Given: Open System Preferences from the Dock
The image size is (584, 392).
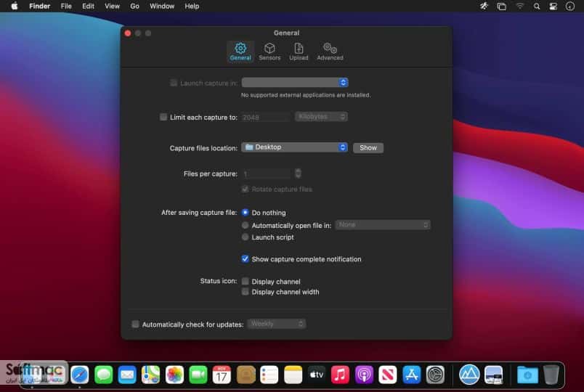Looking at the screenshot, I should pyautogui.click(x=435, y=375).
